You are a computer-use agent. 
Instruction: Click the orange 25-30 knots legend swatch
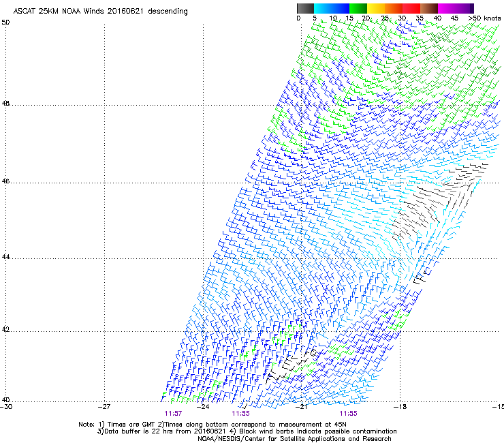(x=394, y=8)
